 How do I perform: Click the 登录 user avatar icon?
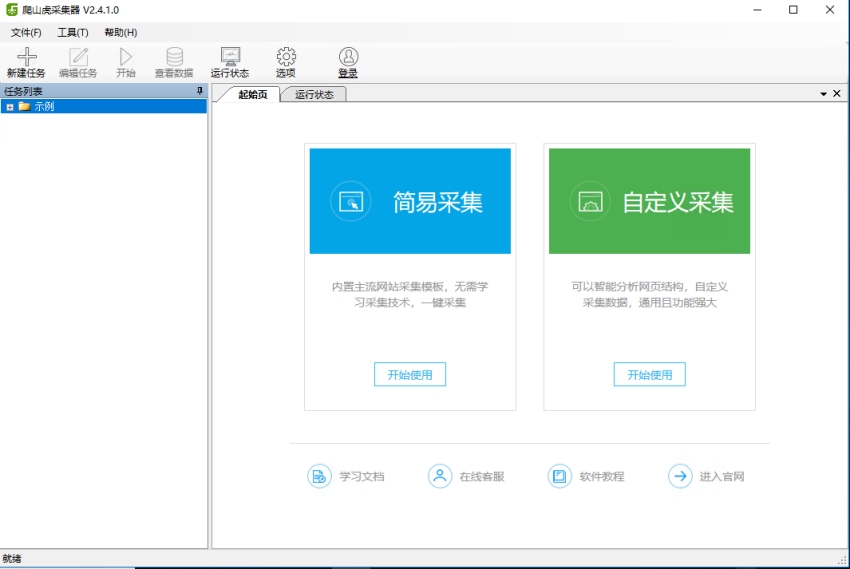348,57
